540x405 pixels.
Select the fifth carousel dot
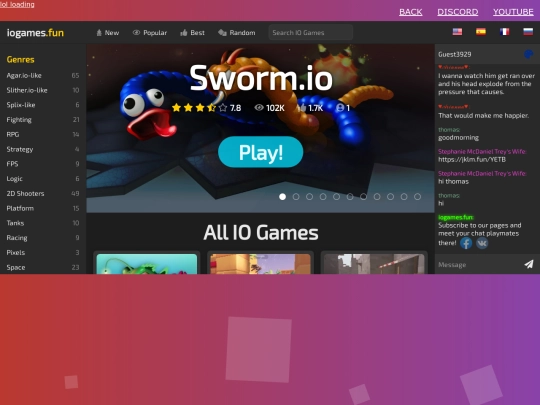(336, 197)
